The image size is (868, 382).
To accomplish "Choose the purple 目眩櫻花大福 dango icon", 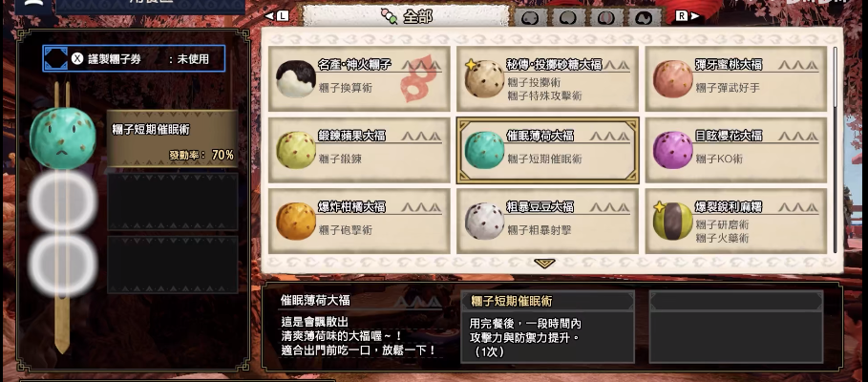I will (x=672, y=150).
